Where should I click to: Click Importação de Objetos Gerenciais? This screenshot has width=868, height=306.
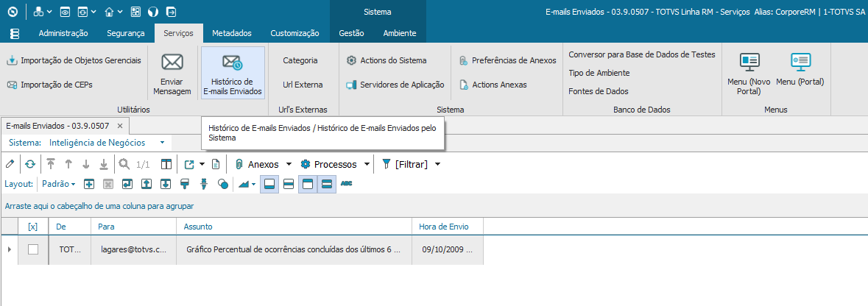coord(74,60)
